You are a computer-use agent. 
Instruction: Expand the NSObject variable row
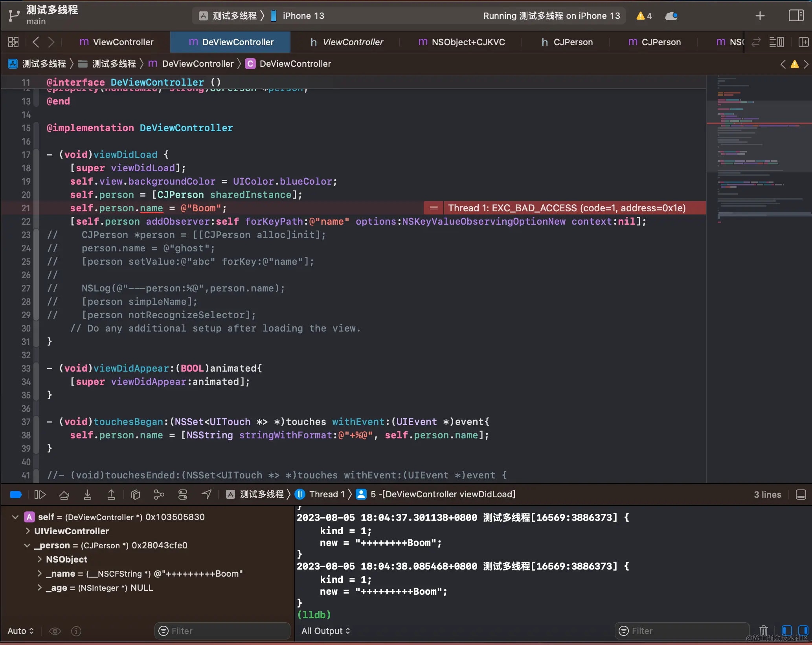[40, 559]
